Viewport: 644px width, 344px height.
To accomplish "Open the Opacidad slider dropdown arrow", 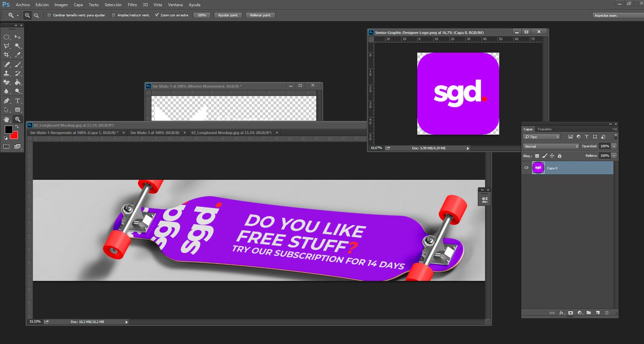I will click(x=614, y=146).
